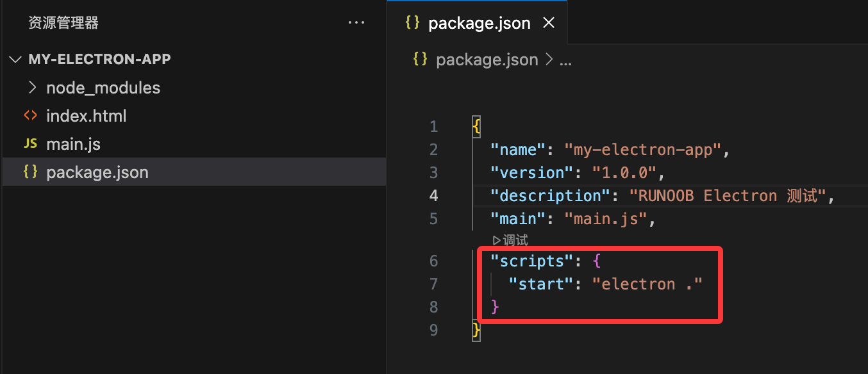Open main.js in the file tree
Viewport: 868px width, 374px height.
coord(73,144)
